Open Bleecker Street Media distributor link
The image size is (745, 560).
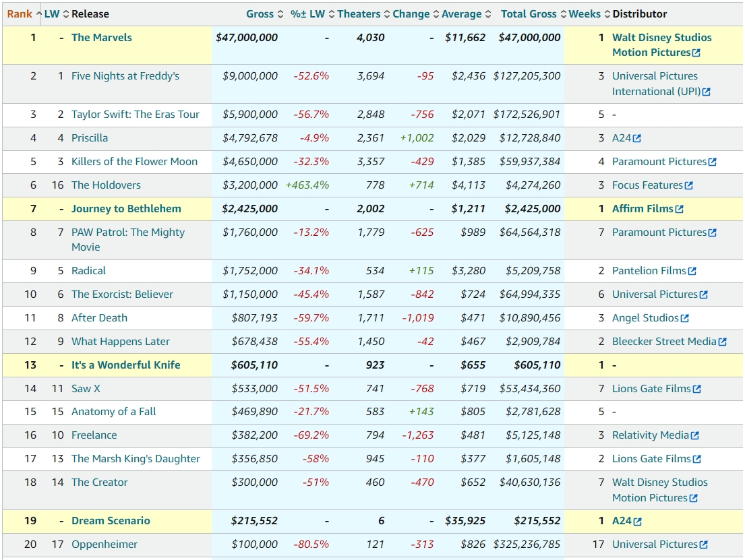(664, 342)
